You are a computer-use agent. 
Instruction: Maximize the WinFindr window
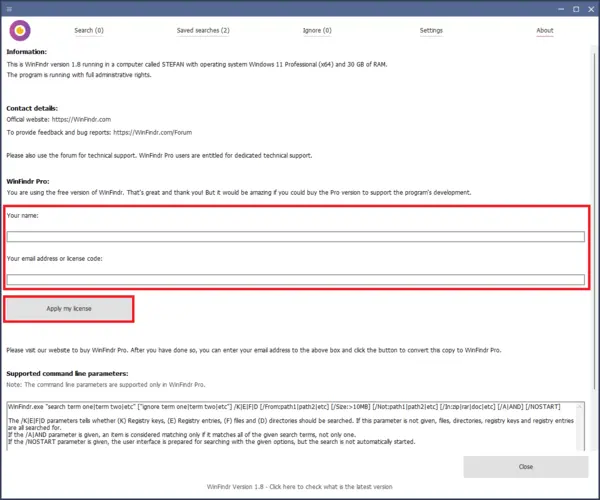click(576, 9)
